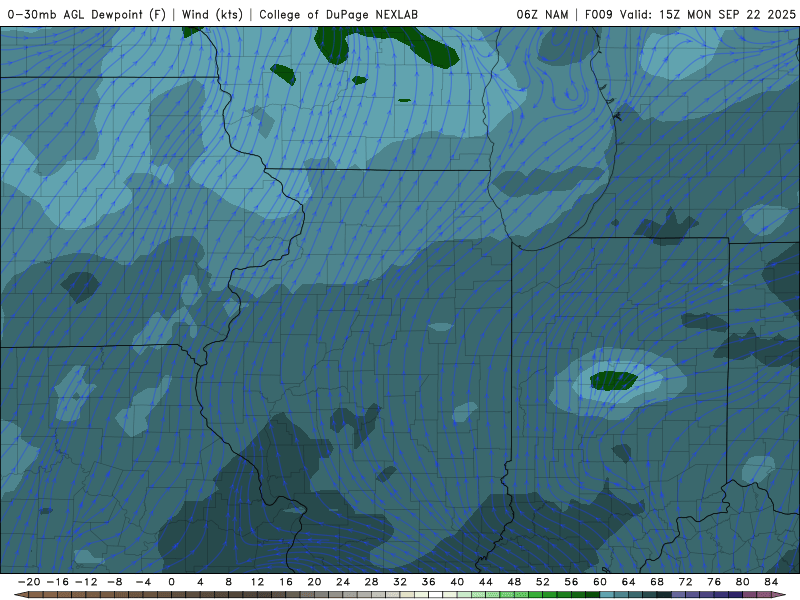The width and height of the screenshot is (800, 600).
Task: Click the 16 label on the dewpoint legend
Action: (x=286, y=582)
